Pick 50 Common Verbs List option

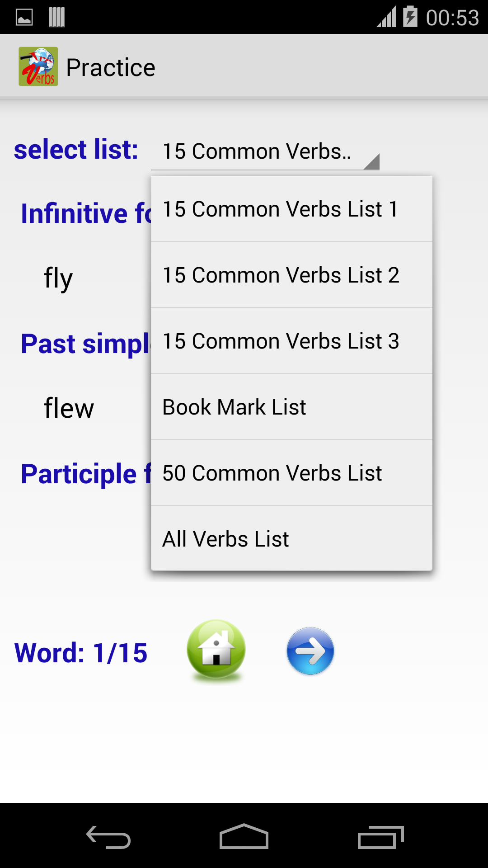pyautogui.click(x=291, y=472)
